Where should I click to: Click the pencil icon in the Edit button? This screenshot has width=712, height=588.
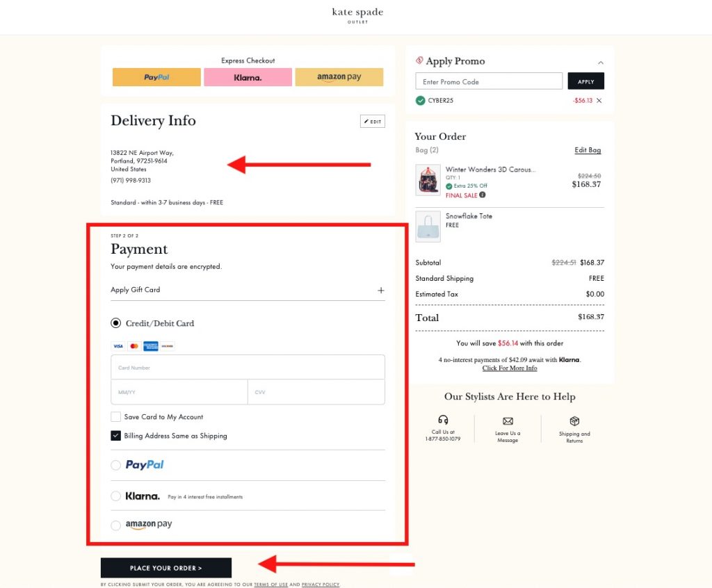click(366, 121)
